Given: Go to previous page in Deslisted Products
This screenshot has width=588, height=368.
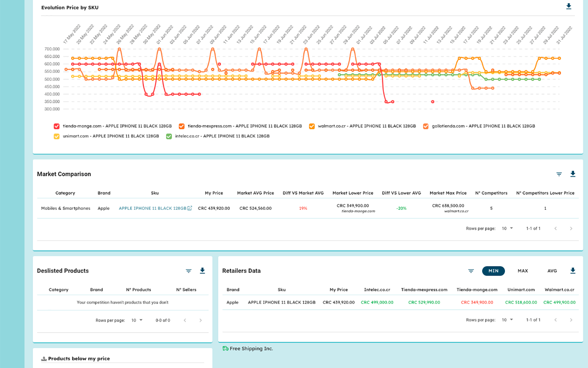Looking at the screenshot, I should (x=185, y=321).
